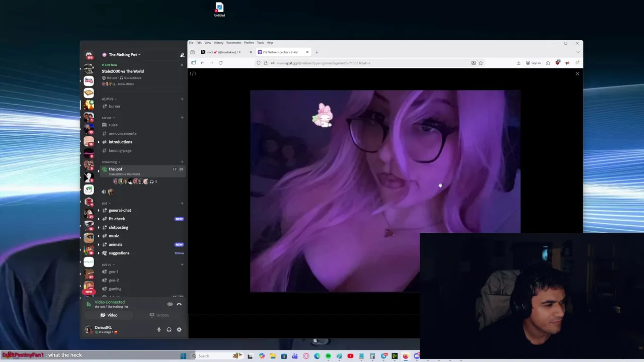This screenshot has height=362, width=644.
Task: Add a channel to the pot category
Action: [x=182, y=203]
